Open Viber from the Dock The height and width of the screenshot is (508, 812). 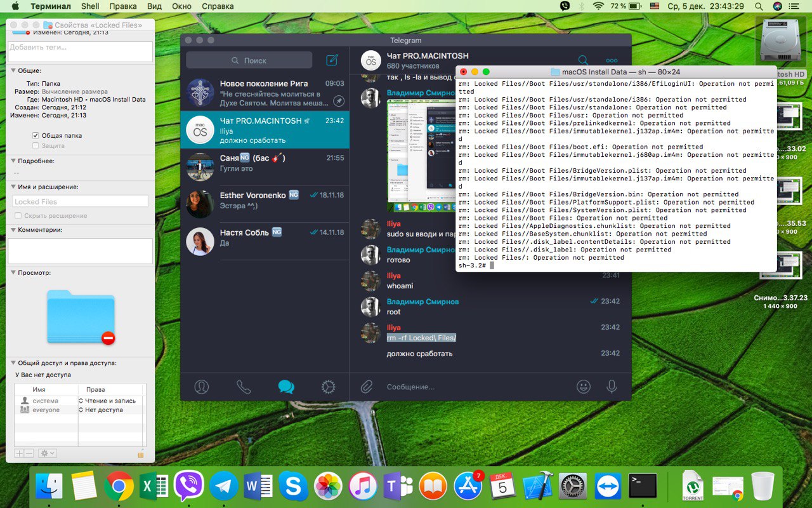tap(188, 486)
